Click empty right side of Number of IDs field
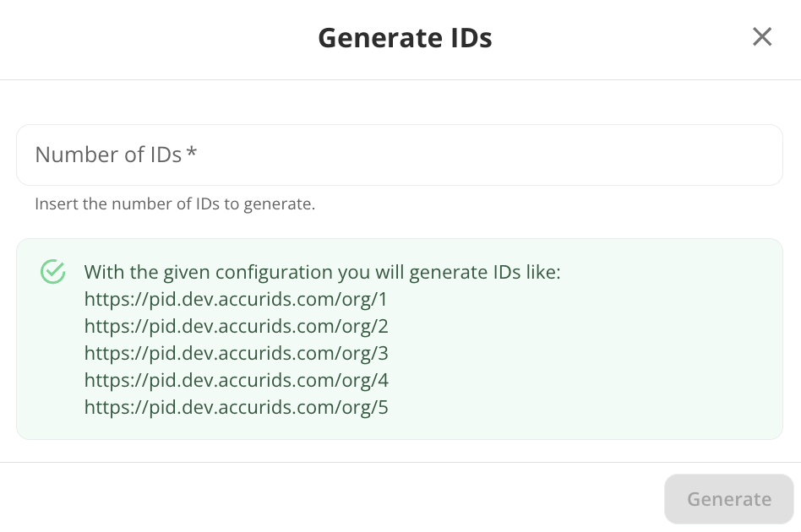This screenshot has width=801, height=532. pos(634,155)
